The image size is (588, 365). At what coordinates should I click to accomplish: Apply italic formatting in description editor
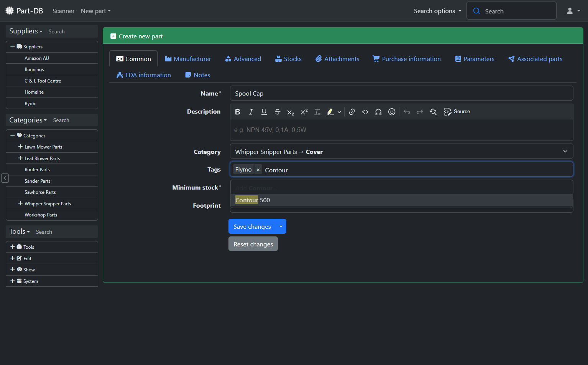click(251, 112)
